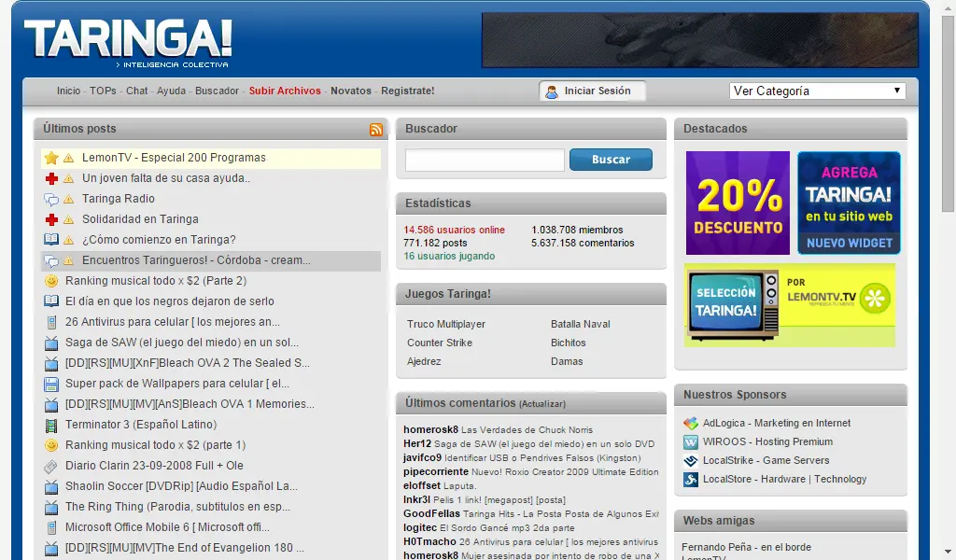
Task: Click the RSS feed icon in Últimos posts
Action: 376,129
